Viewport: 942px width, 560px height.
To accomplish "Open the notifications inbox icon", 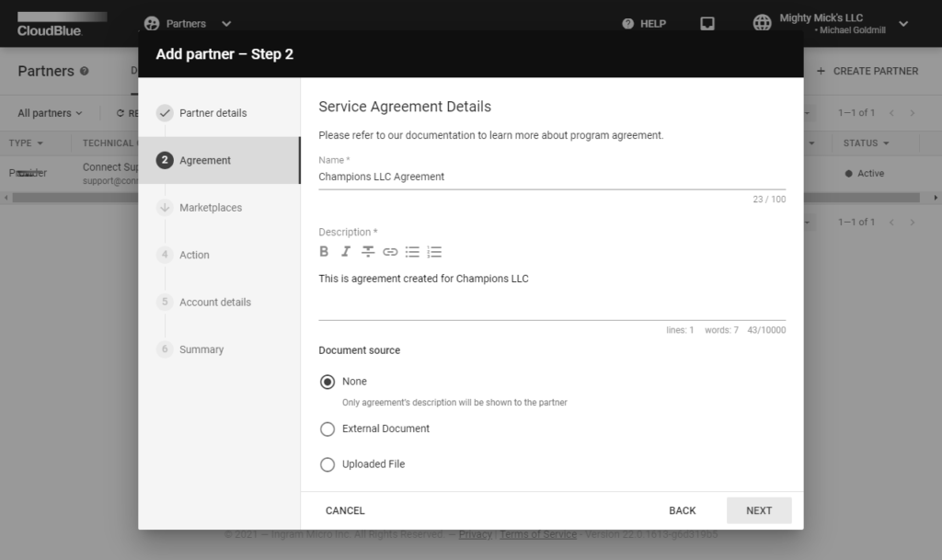I will (x=707, y=24).
